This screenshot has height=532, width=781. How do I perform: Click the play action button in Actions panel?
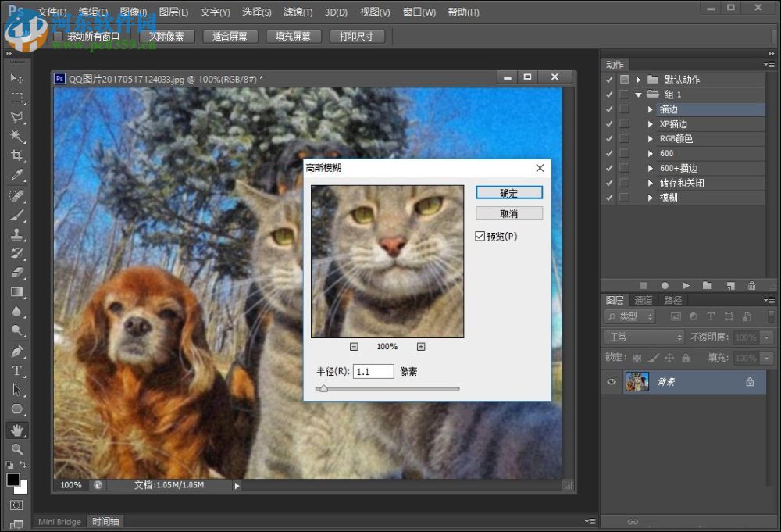(x=686, y=286)
